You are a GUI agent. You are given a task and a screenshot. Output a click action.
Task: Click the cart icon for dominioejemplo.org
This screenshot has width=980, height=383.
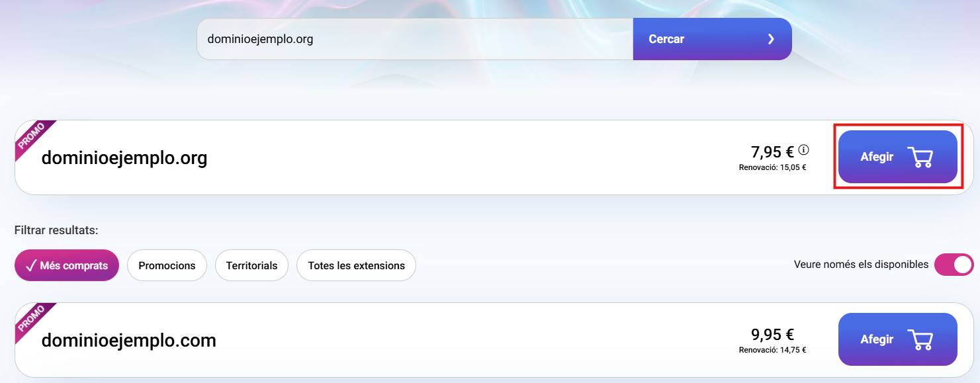click(x=920, y=157)
